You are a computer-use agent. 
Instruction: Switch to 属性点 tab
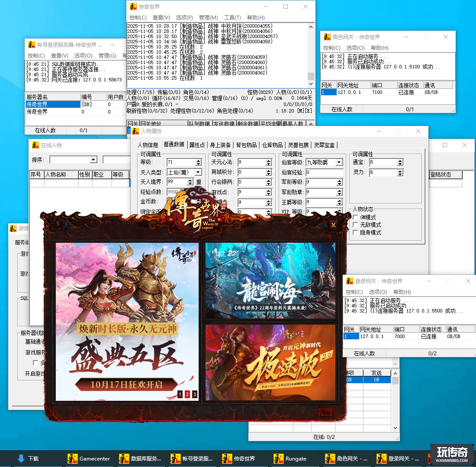click(x=197, y=145)
